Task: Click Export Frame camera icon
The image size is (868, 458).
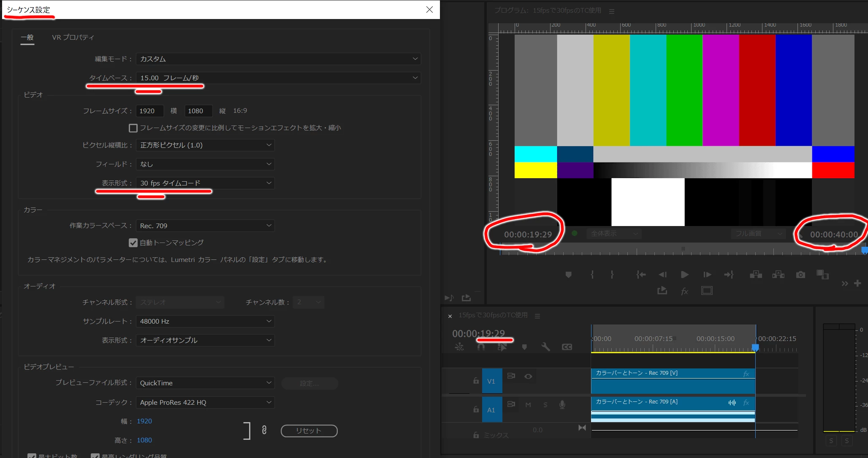Action: [x=800, y=275]
